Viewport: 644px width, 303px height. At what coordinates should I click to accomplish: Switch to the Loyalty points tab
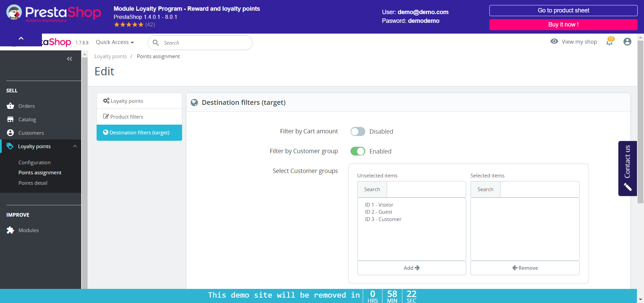coord(139,101)
